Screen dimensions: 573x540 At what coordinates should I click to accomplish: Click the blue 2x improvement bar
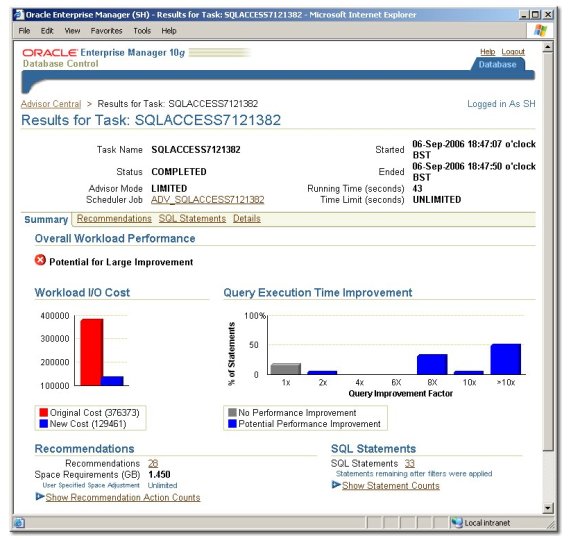point(322,373)
